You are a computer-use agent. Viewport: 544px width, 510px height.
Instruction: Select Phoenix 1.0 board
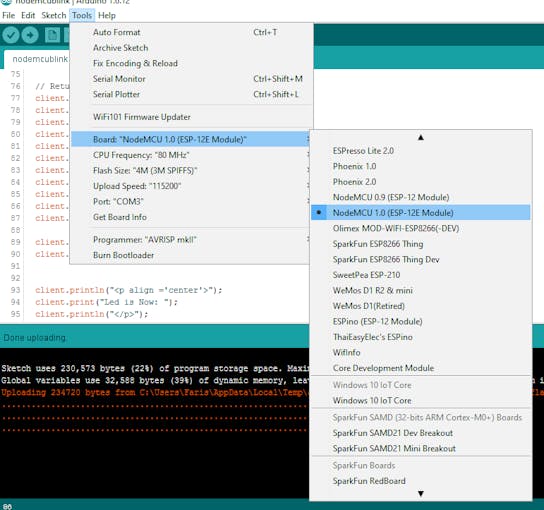click(x=420, y=167)
